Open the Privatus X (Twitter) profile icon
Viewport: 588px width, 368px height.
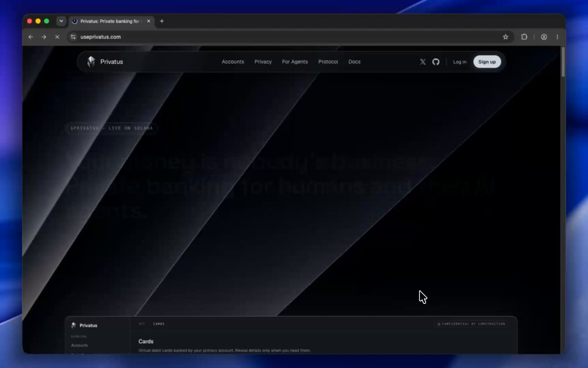pyautogui.click(x=423, y=62)
